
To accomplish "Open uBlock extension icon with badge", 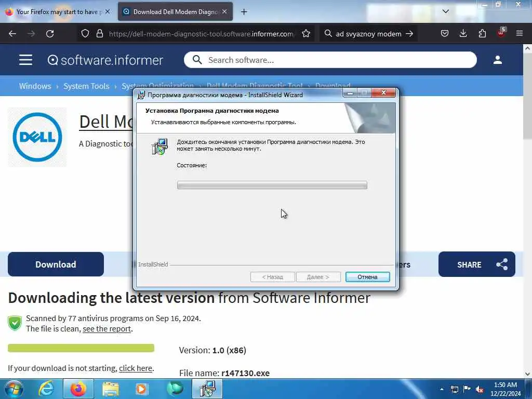I will coord(501,33).
